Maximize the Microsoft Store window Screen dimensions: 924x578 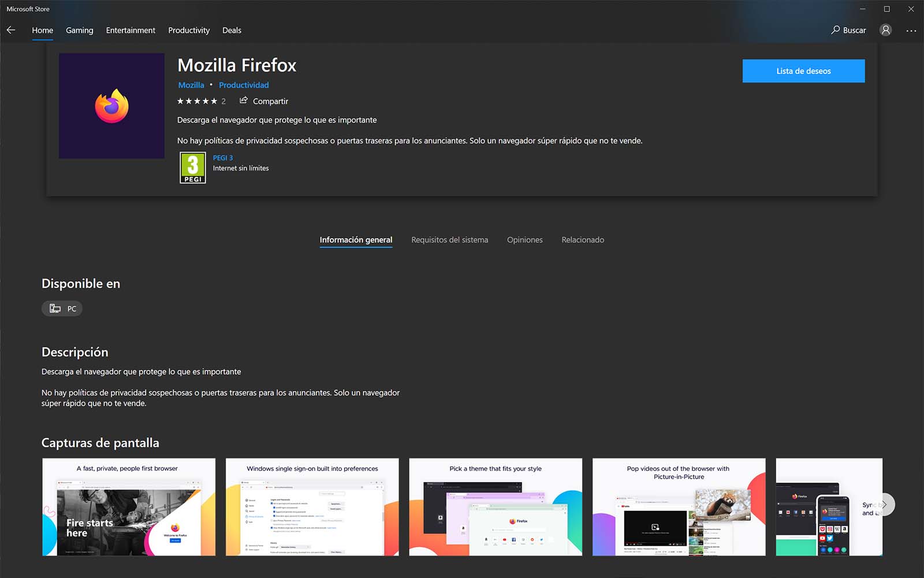point(886,9)
